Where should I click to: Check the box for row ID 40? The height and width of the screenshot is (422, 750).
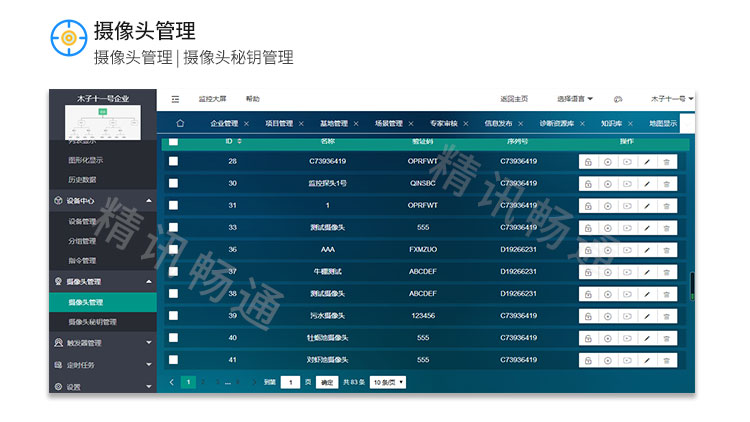[x=173, y=337]
